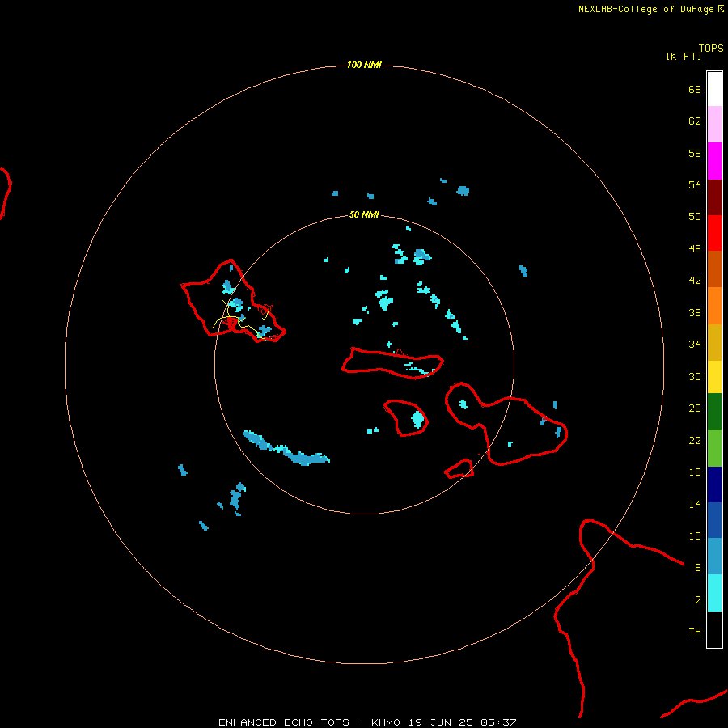This screenshot has width=728, height=728.
Task: Click the 'TOPS' legend title
Action: coord(711,48)
